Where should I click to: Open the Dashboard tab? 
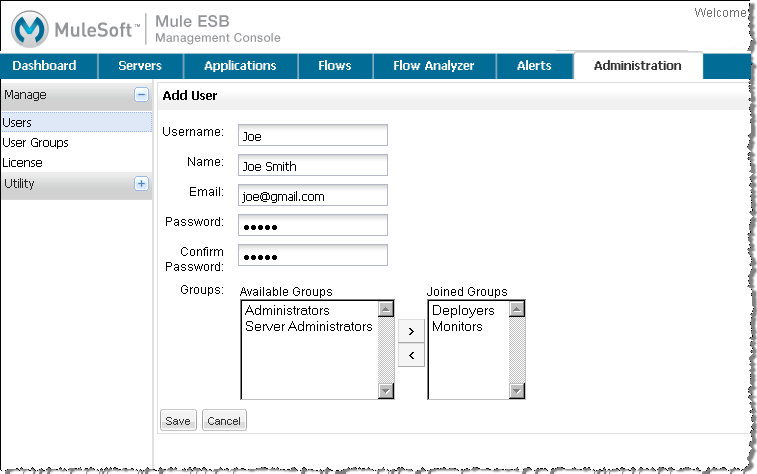click(x=44, y=66)
